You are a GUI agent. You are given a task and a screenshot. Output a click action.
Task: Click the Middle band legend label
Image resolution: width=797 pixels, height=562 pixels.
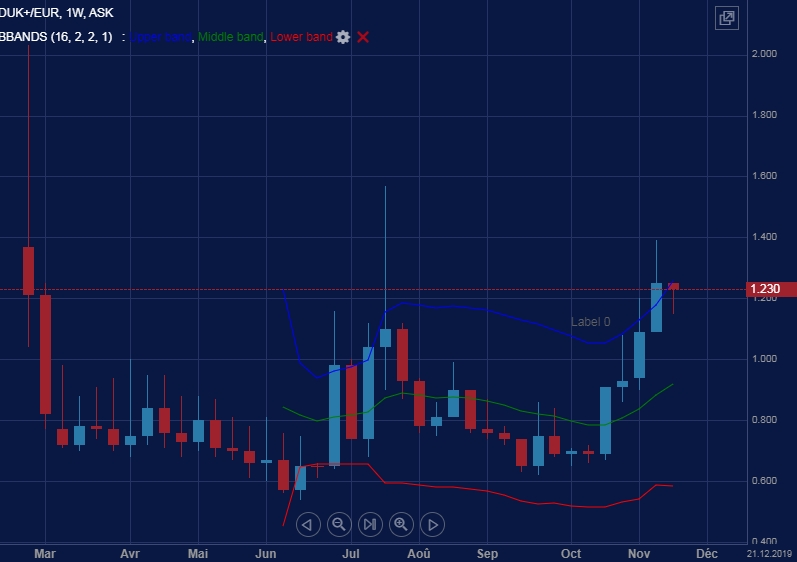click(231, 37)
